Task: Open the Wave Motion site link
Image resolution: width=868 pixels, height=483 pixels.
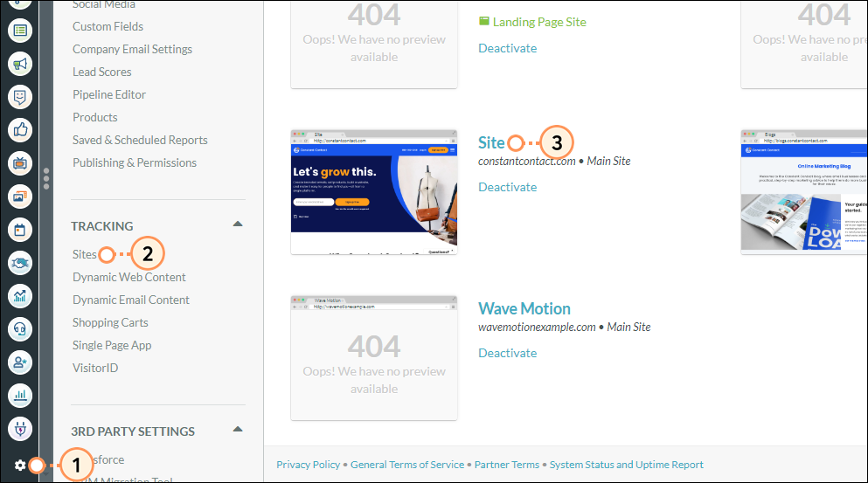Action: click(x=524, y=308)
